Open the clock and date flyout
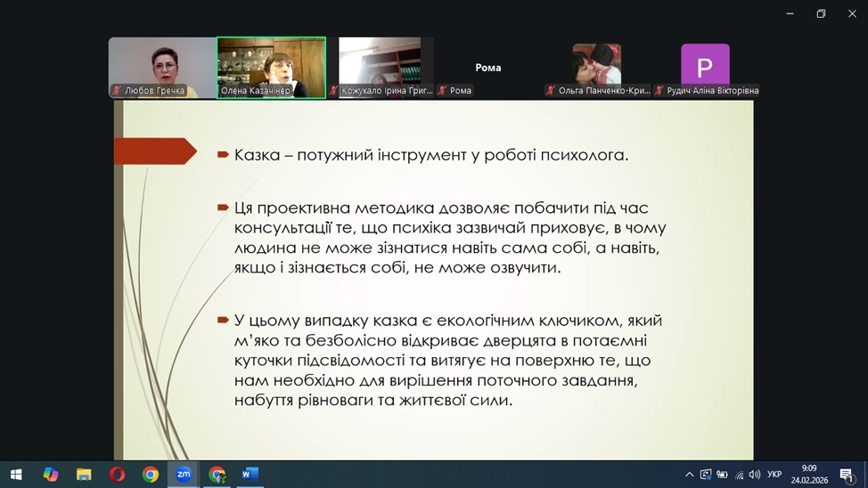The width and height of the screenshot is (868, 488). point(809,474)
